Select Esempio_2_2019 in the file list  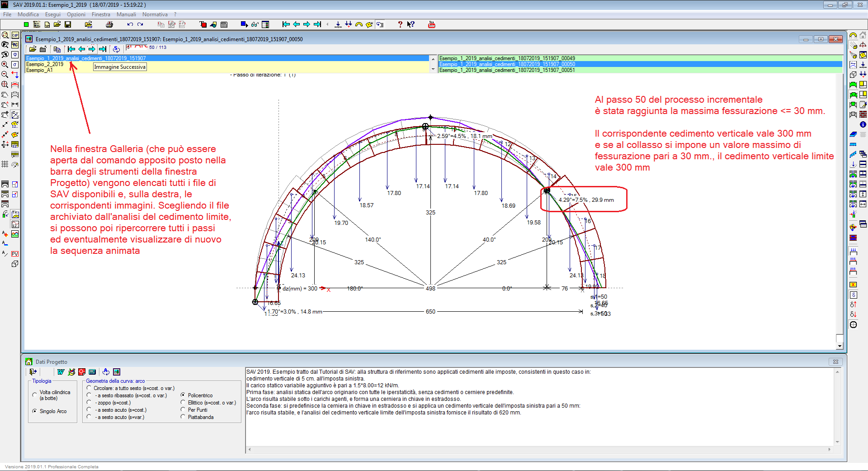(45, 64)
